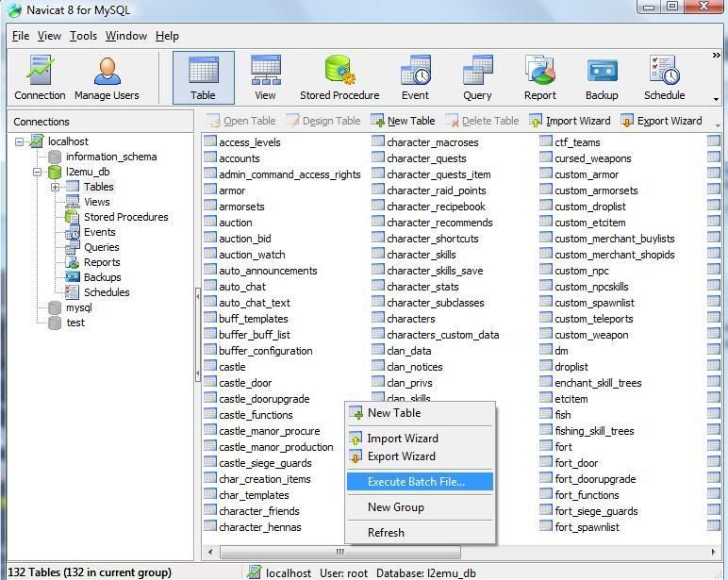The height and width of the screenshot is (580, 728).
Task: Open Manage Users from the toolbar
Action: 107,77
